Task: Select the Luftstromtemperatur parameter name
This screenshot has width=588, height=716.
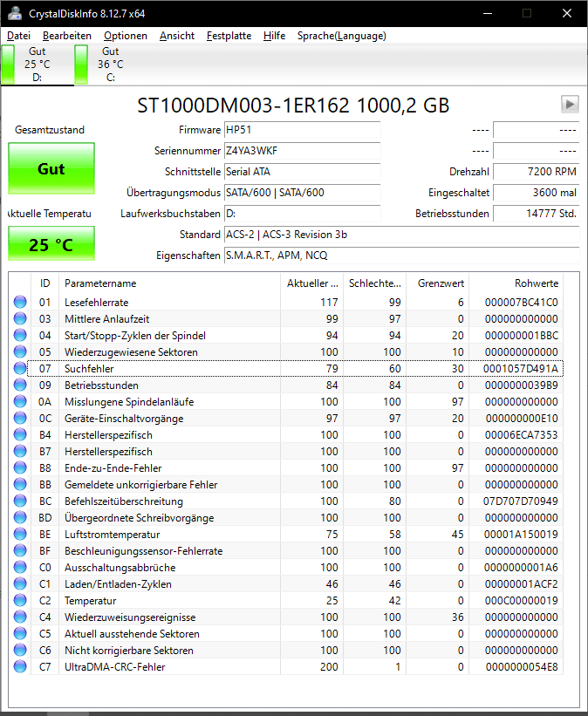Action: pos(112,535)
